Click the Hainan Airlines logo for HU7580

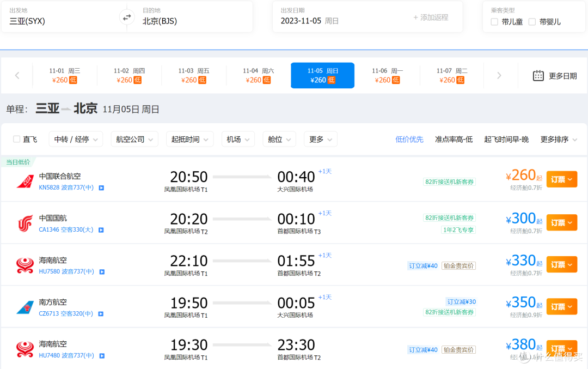25,265
